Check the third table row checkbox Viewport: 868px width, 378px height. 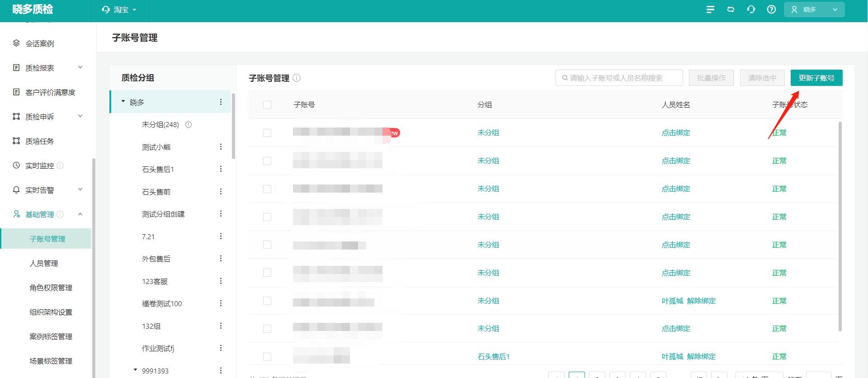267,189
